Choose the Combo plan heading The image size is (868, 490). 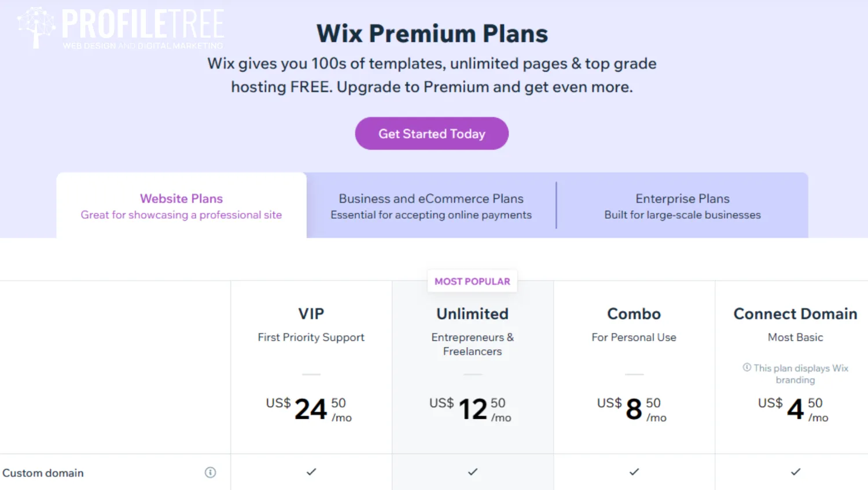pyautogui.click(x=634, y=314)
